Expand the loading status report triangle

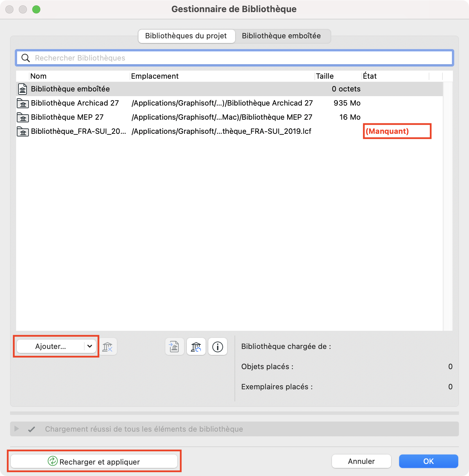16,429
